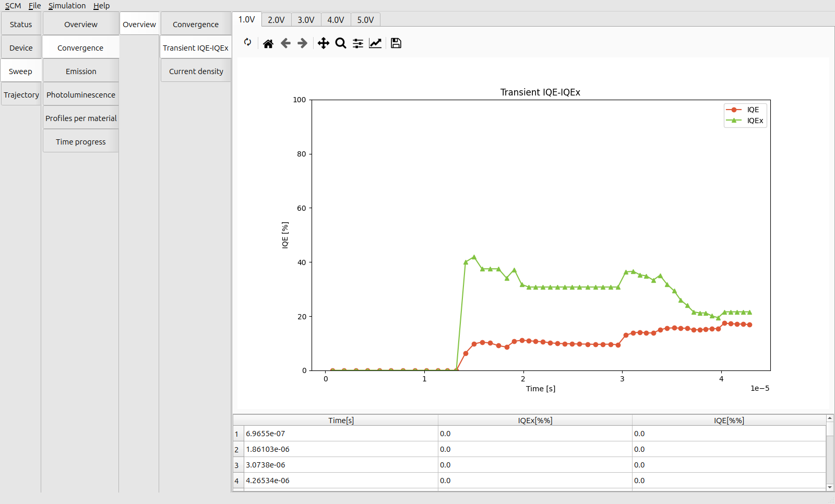Screen dimensions: 835x504
Task: Activate the Pan axes tool
Action: pyautogui.click(x=324, y=43)
